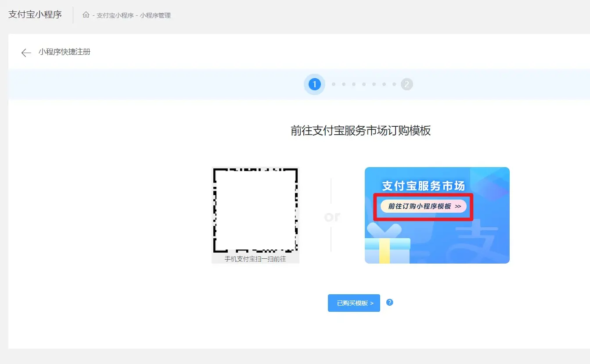The image size is (590, 364).
Task: Click the 前往支付宝服务市场订购模板 heading
Action: coord(360,131)
